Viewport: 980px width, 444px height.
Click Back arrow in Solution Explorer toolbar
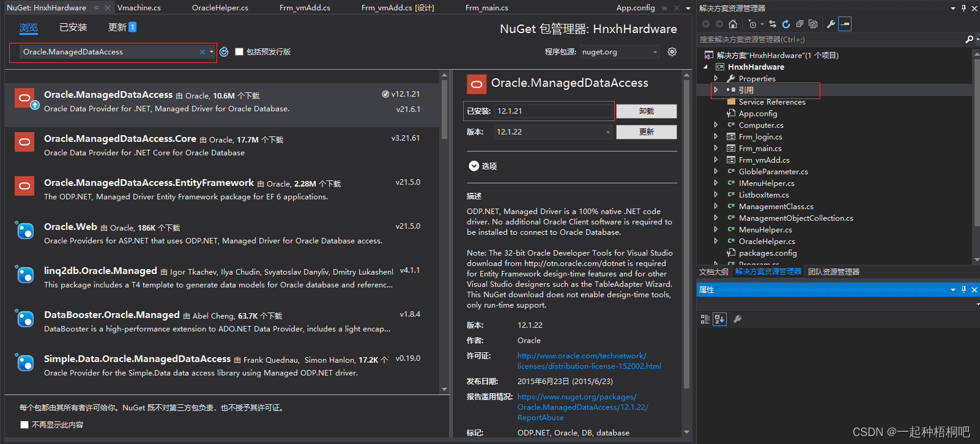[706, 24]
